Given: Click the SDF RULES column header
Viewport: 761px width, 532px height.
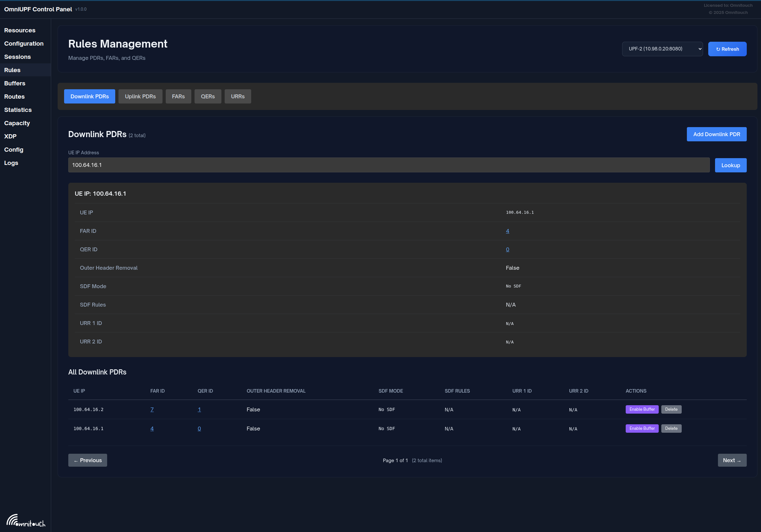Looking at the screenshot, I should [457, 391].
